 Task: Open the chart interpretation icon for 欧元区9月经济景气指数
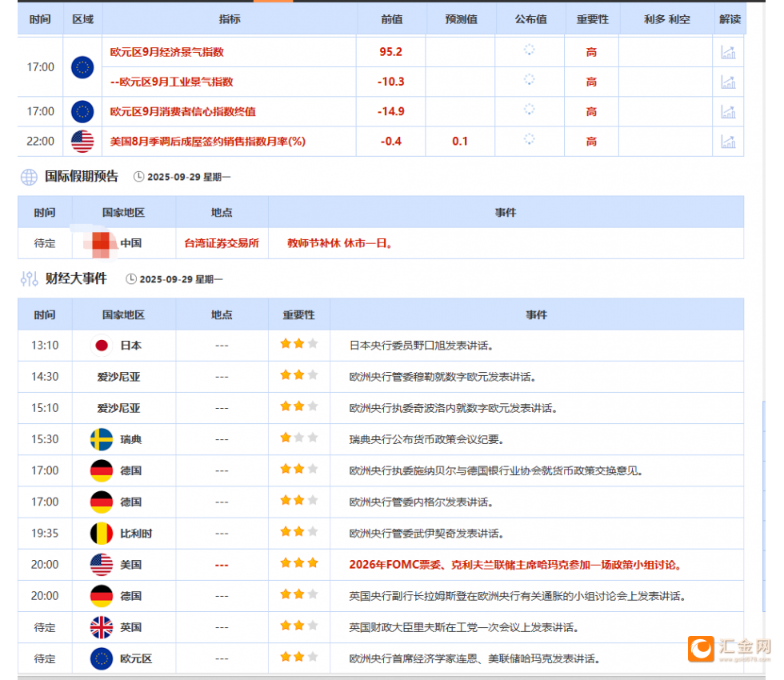(728, 50)
